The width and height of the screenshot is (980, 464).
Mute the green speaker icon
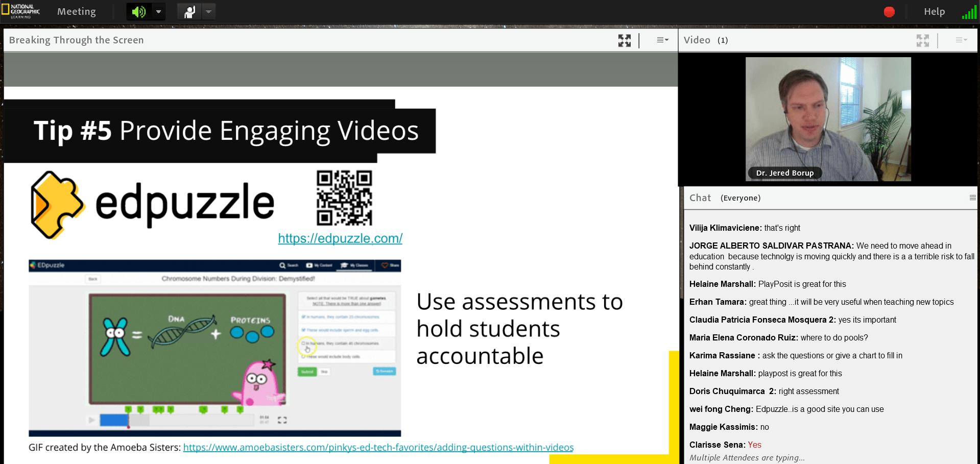[x=139, y=11]
